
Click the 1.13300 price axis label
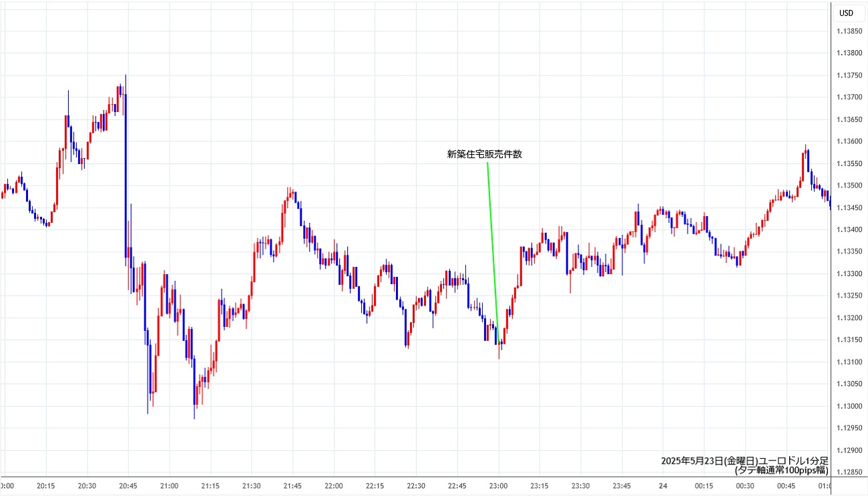849,274
